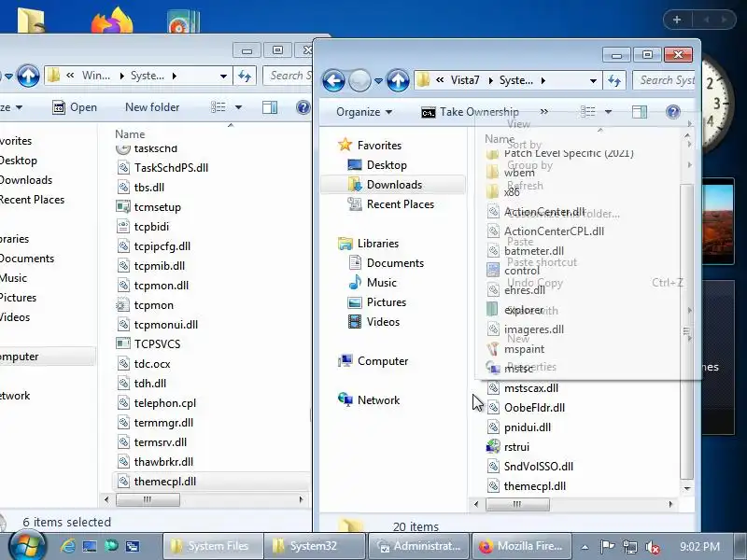Select the rstrui file icon

tap(493, 447)
